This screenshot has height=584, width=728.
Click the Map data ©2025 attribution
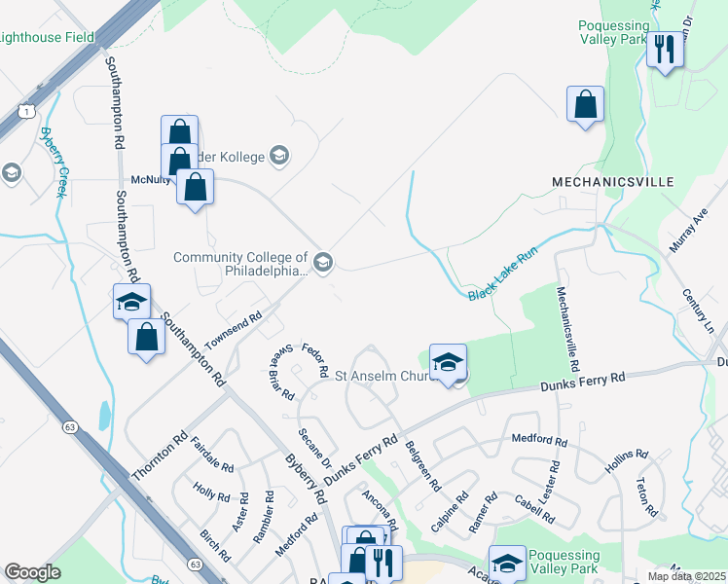tap(687, 576)
